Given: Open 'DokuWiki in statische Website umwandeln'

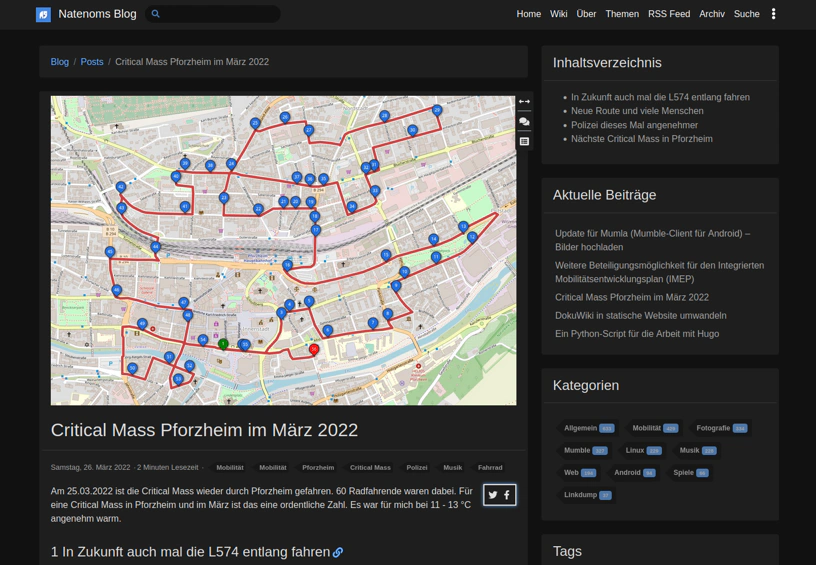Looking at the screenshot, I should coord(641,315).
